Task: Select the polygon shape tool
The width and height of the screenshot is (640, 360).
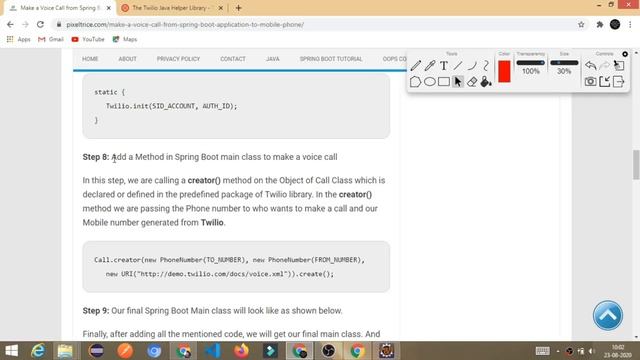Action: click(x=415, y=82)
